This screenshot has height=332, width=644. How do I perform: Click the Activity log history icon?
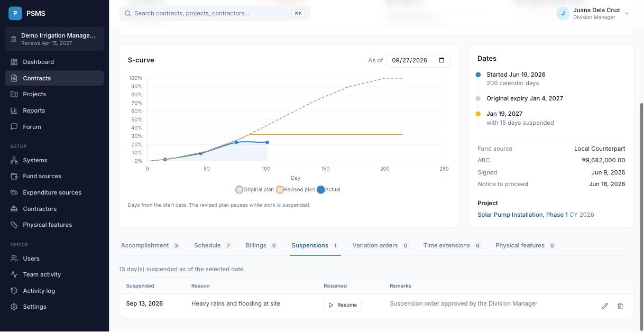click(x=14, y=291)
